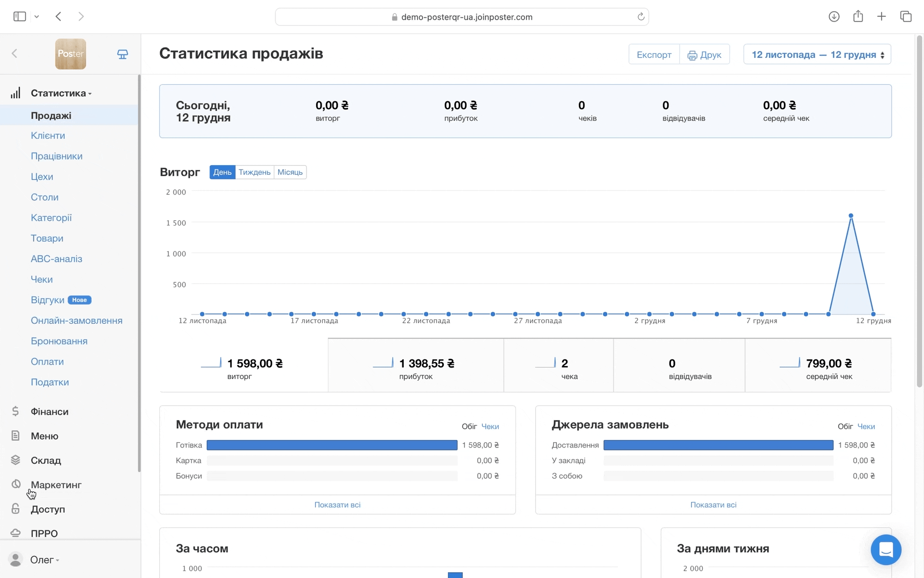Click the Marketing pie chart icon
The image size is (924, 578).
point(16,484)
